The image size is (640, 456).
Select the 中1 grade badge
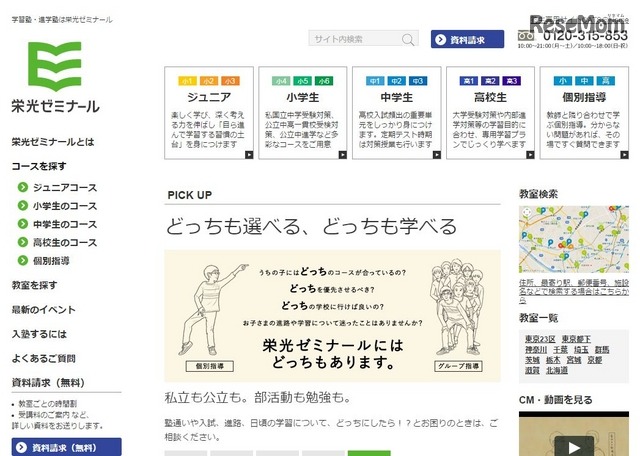click(x=375, y=81)
